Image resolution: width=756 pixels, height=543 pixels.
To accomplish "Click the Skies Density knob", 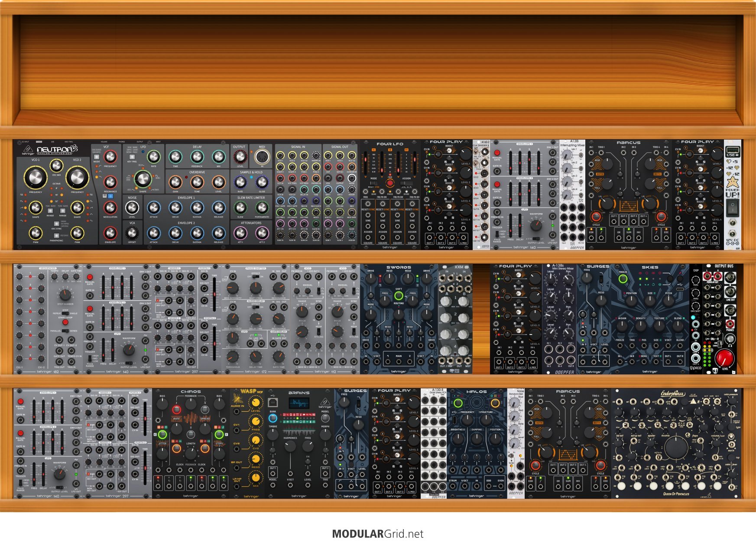I will pyautogui.click(x=640, y=327).
